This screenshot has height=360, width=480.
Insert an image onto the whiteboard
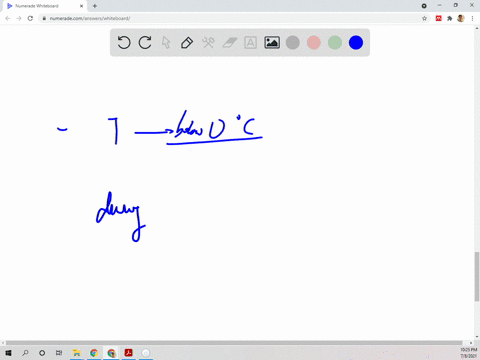point(272,43)
